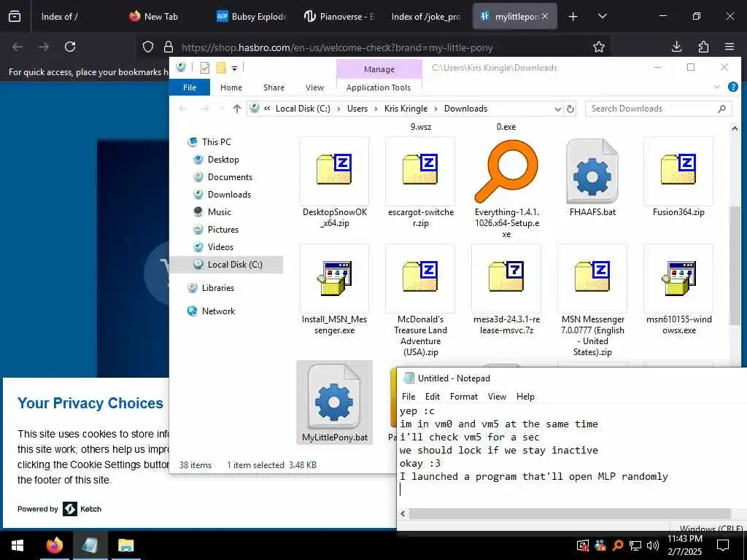
Task: Select Network in navigation pane
Action: pyautogui.click(x=217, y=311)
